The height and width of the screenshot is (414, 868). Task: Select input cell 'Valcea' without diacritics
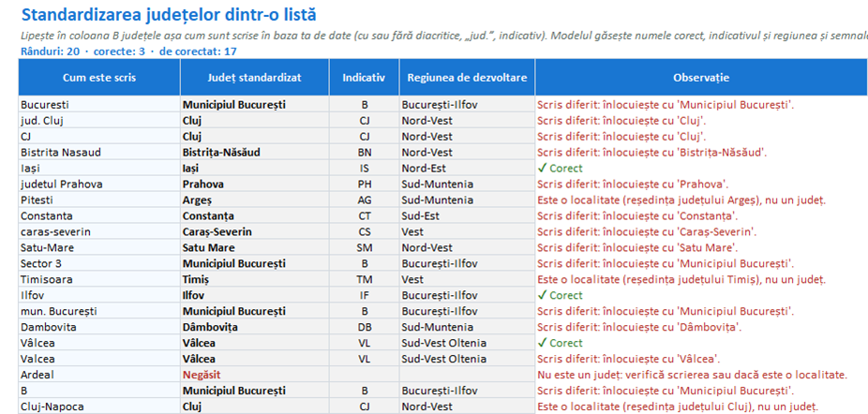coord(99,359)
